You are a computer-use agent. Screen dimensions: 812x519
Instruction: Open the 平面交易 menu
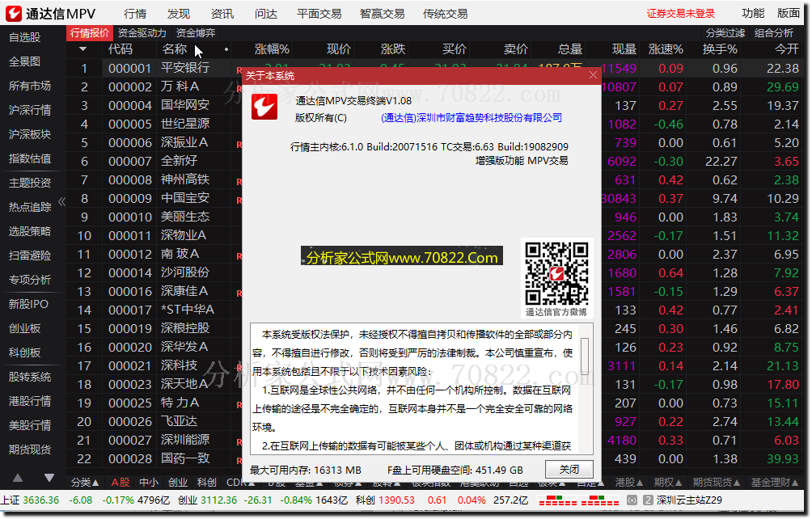319,14
